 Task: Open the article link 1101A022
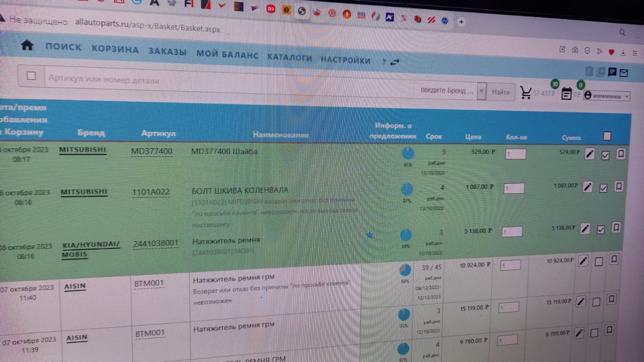[151, 192]
